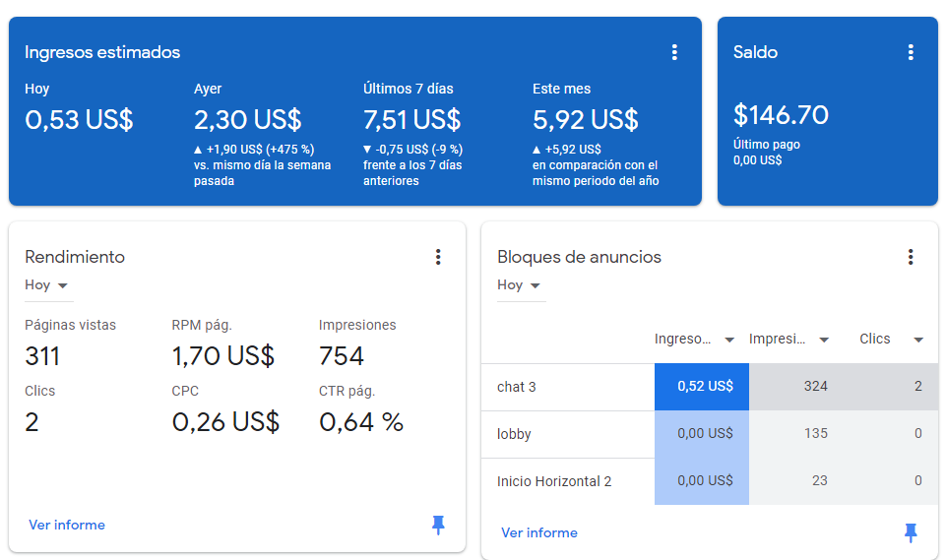Expand the Hoy period dropdown in Bloques de anuncios
The image size is (946, 560).
(x=520, y=285)
